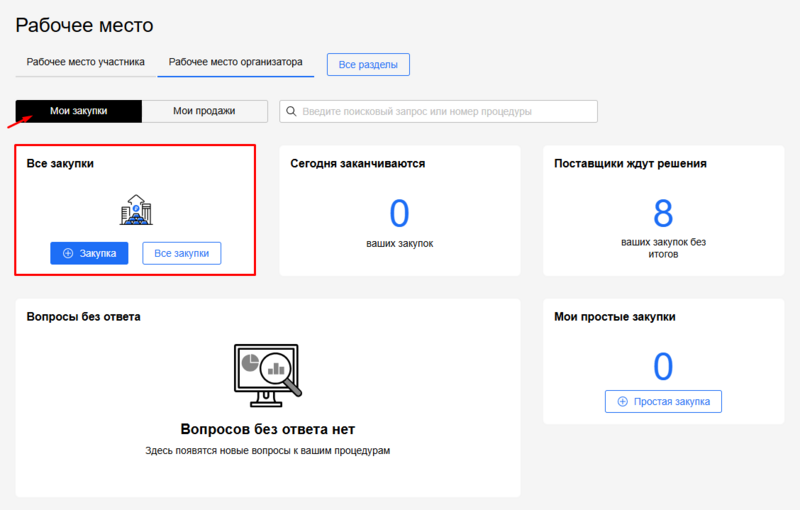Open Мои простые закупки count 0
The height and width of the screenshot is (510, 800).
tap(663, 366)
